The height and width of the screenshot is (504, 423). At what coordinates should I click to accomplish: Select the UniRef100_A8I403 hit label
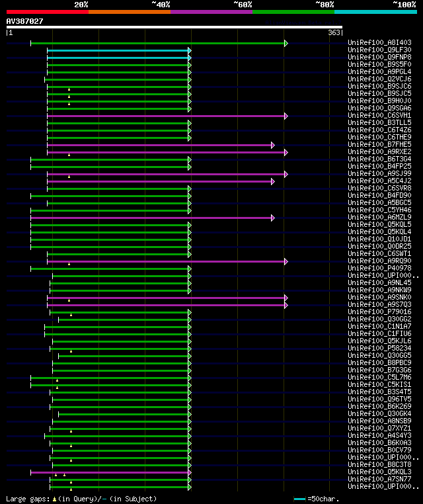[x=379, y=42]
